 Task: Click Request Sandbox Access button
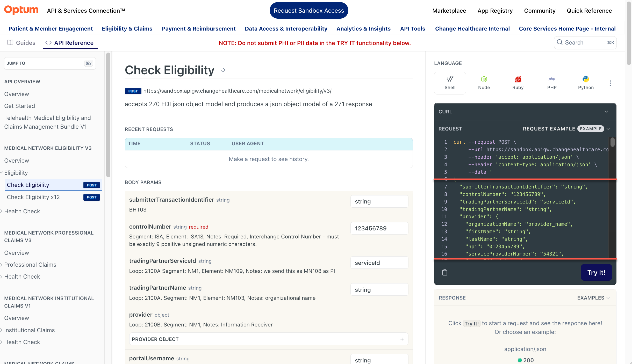pos(309,10)
